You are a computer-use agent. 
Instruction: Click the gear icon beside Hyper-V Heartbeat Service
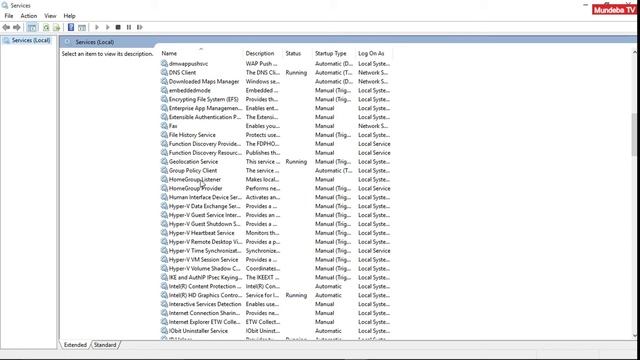click(164, 233)
